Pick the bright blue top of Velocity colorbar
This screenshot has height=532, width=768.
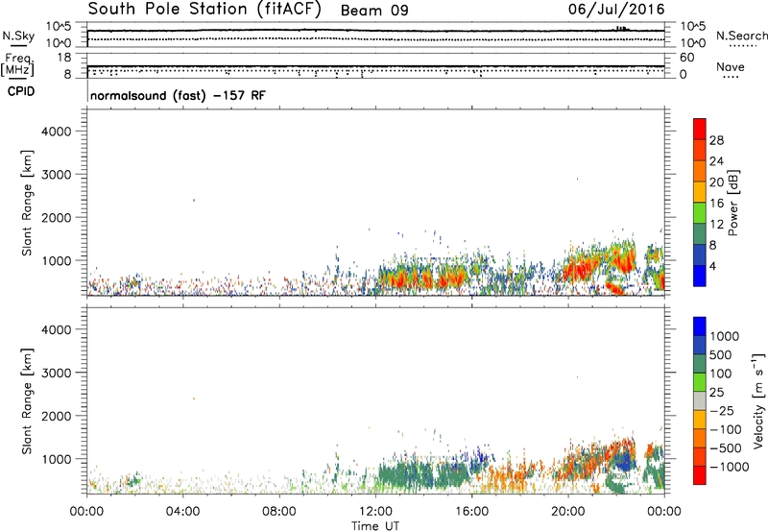pos(700,326)
